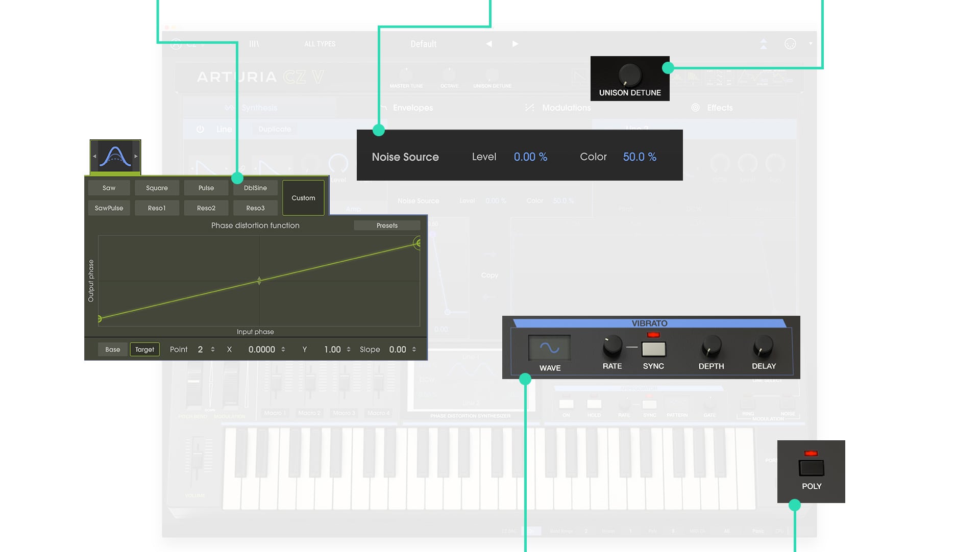This screenshot has height=552, width=980.
Task: Click the Arpeggiator GATE knob
Action: (x=709, y=404)
